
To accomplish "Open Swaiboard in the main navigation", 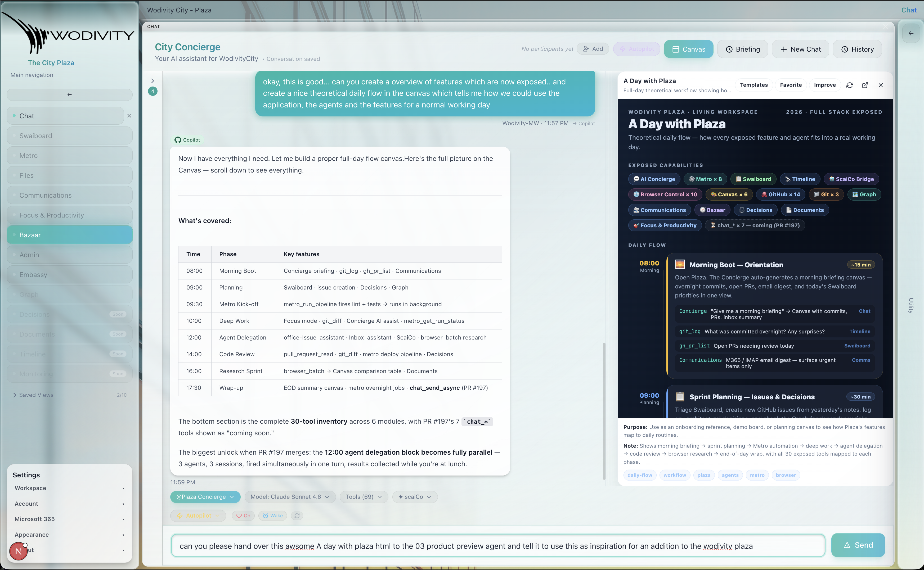I will [69, 136].
